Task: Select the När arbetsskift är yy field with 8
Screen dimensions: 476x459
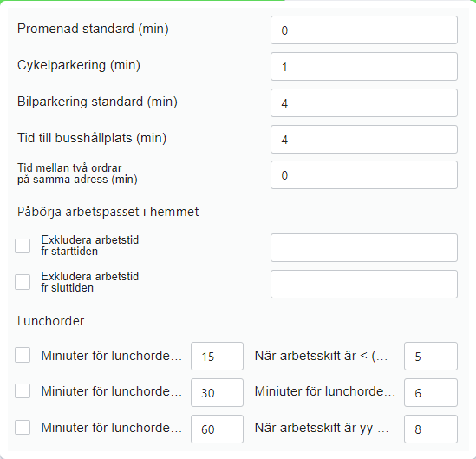Action: (x=431, y=429)
